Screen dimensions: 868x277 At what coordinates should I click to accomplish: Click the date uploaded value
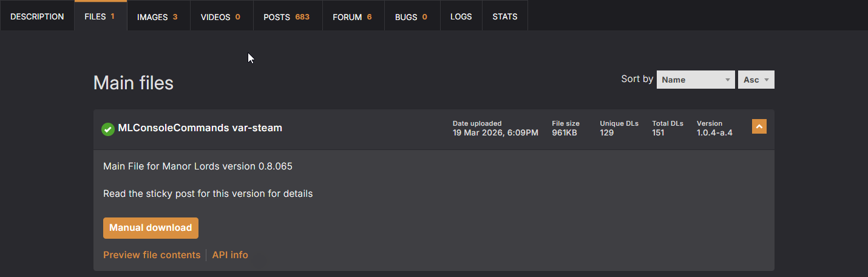click(495, 132)
